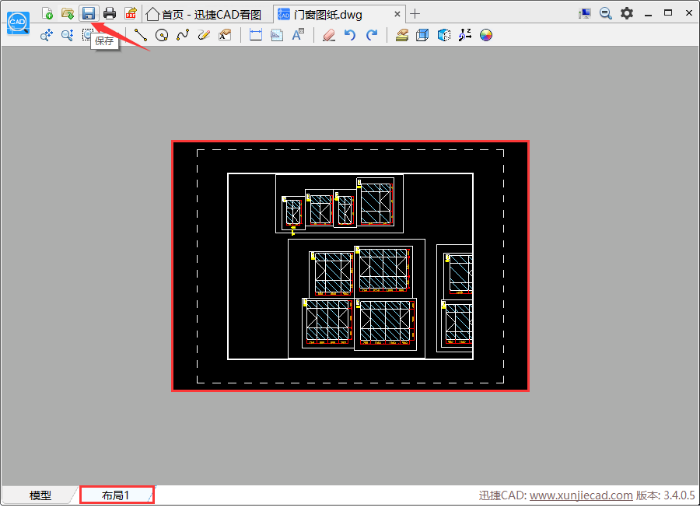Open the www.xunjiecad.com link

(x=581, y=495)
